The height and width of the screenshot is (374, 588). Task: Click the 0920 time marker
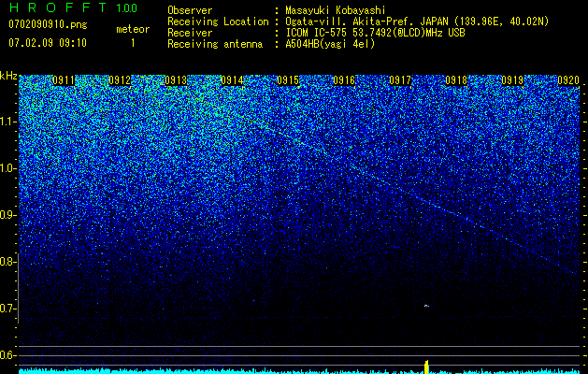[x=568, y=80]
